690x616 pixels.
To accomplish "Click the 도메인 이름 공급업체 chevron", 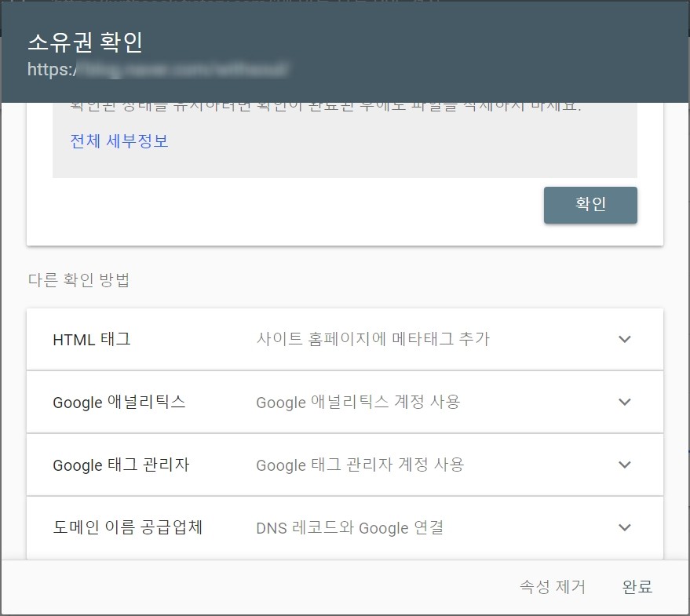I will coord(624,527).
